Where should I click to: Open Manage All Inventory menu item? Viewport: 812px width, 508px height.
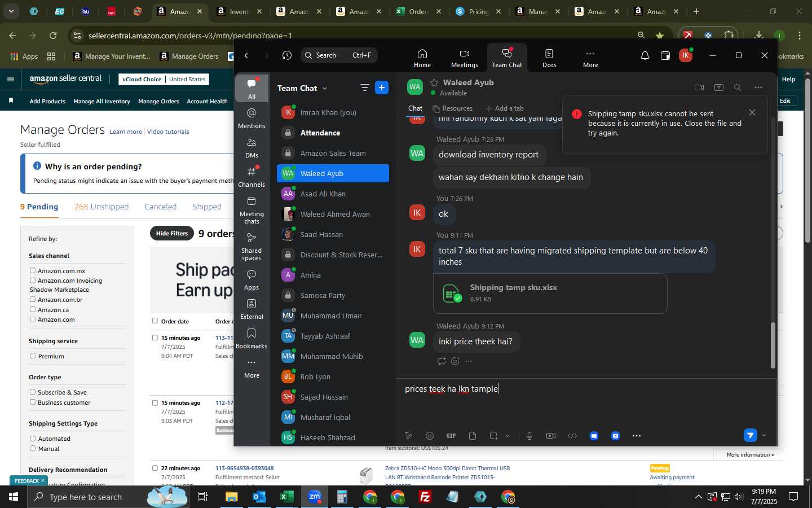tap(101, 102)
